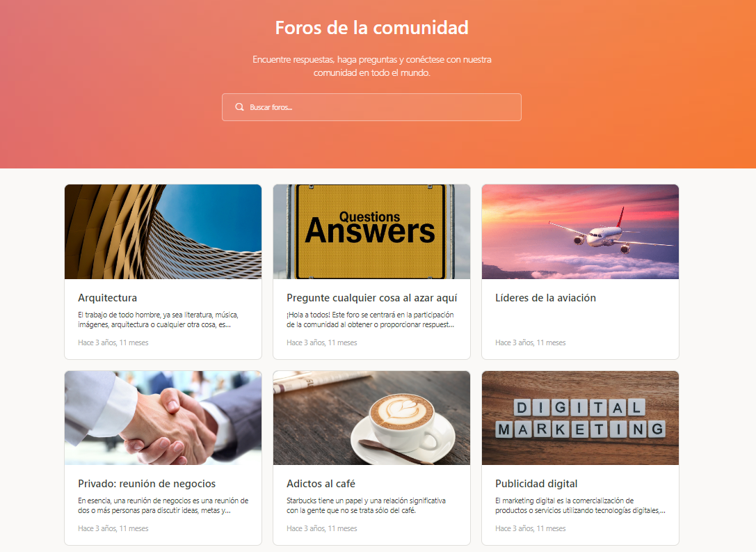Click the Questions Answers sign image
The width and height of the screenshot is (756, 552).
click(x=371, y=232)
